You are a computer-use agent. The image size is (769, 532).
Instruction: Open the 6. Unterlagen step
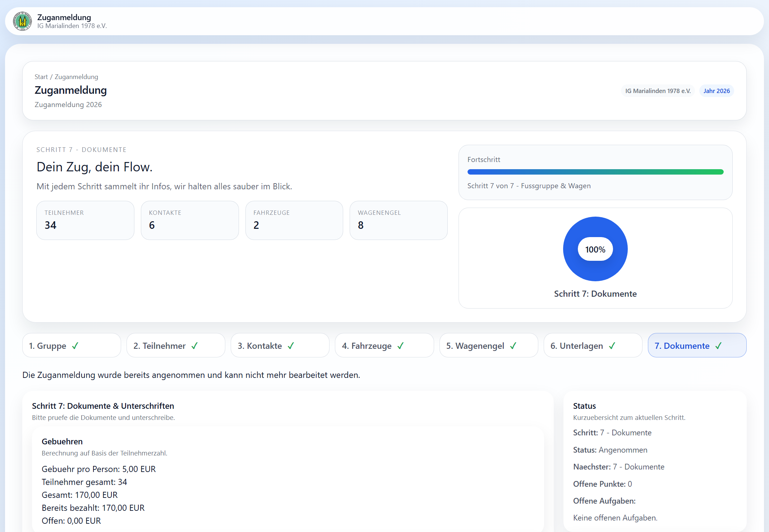pyautogui.click(x=576, y=346)
